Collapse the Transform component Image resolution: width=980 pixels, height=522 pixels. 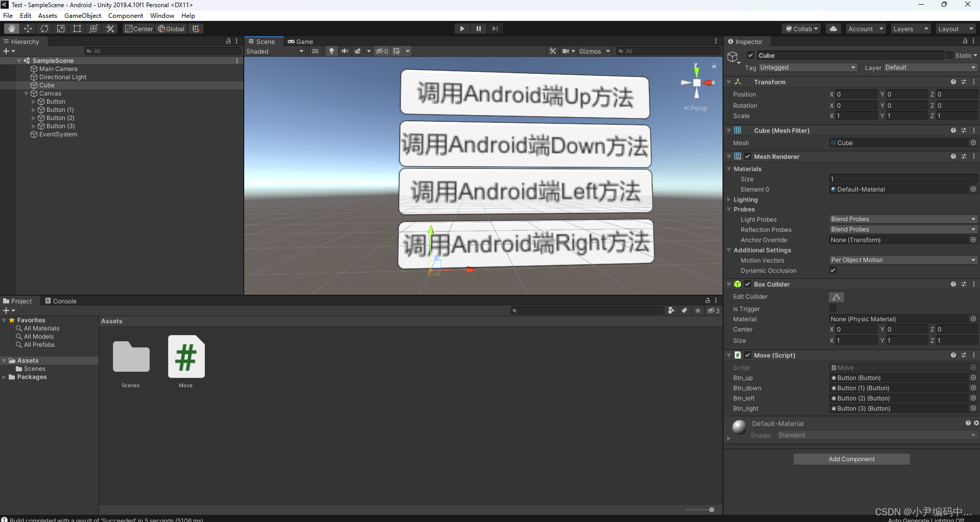coord(729,82)
